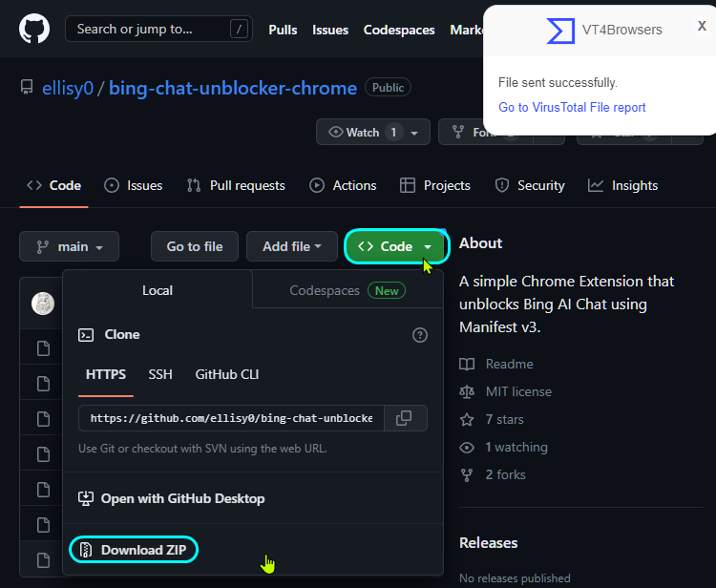Click the Clone help question mark icon
Image resolution: width=716 pixels, height=588 pixels.
[x=420, y=335]
